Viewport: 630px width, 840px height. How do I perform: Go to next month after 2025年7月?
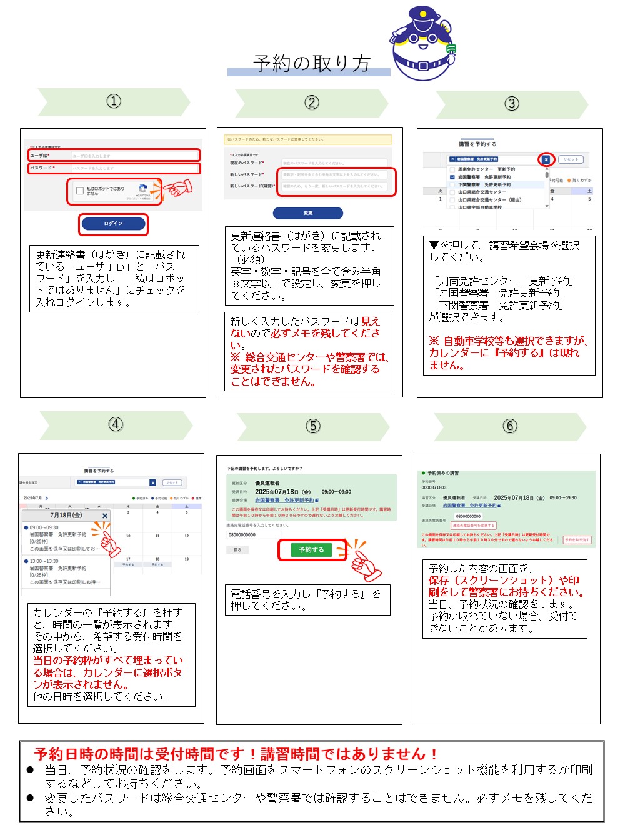point(47,498)
